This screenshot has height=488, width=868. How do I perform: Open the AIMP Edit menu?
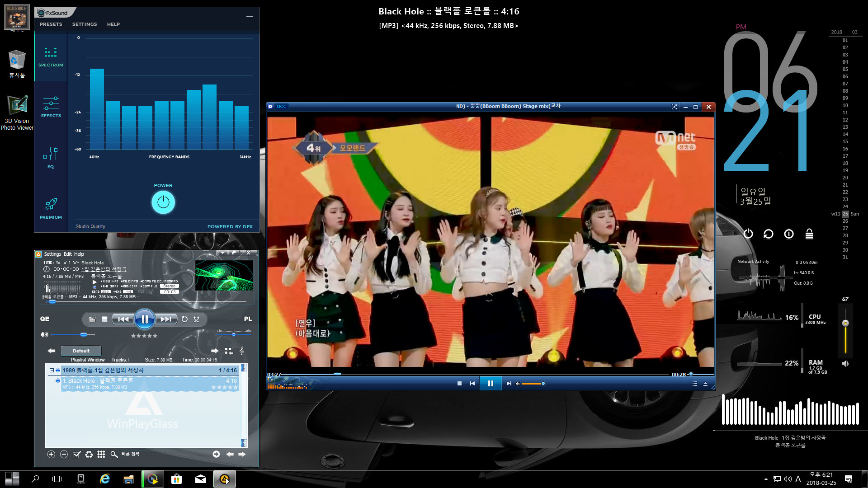pos(67,254)
